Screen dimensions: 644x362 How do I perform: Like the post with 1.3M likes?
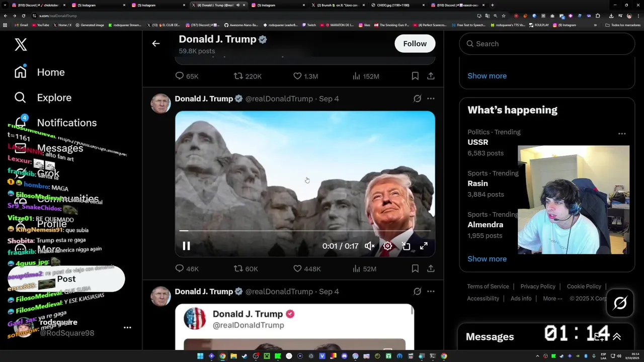[x=305, y=76]
